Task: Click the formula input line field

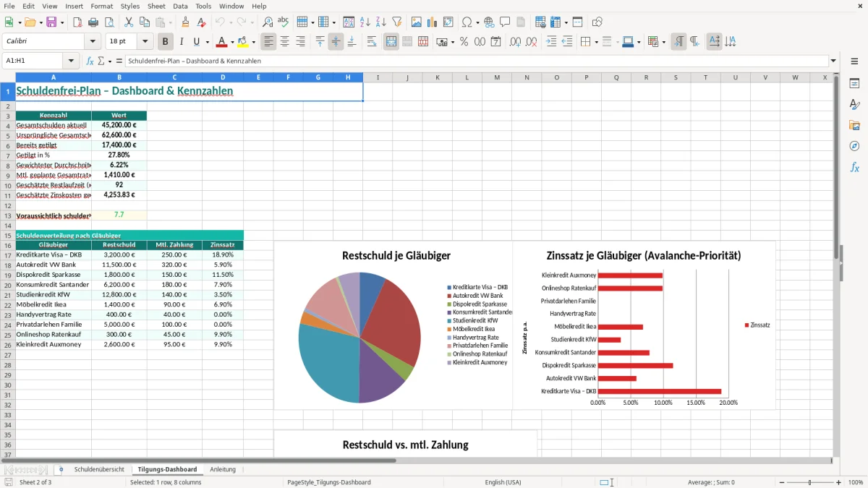Action: click(x=475, y=61)
